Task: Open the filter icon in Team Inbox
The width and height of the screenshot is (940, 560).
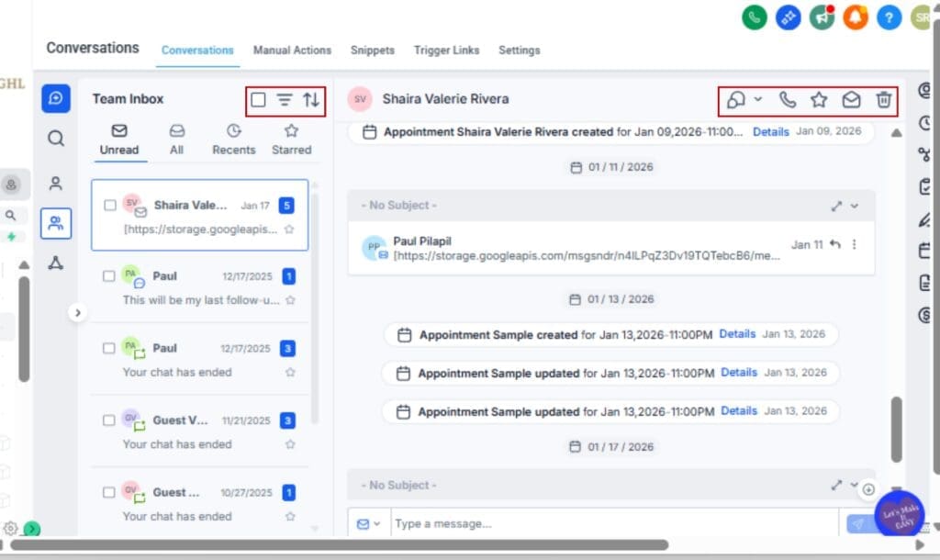Action: pos(285,101)
